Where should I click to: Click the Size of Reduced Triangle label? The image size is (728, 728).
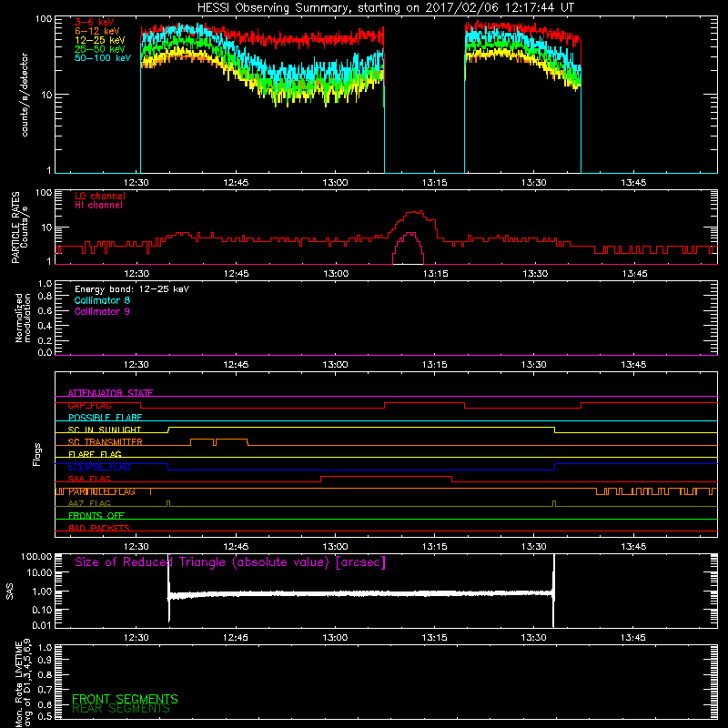pyautogui.click(x=230, y=562)
